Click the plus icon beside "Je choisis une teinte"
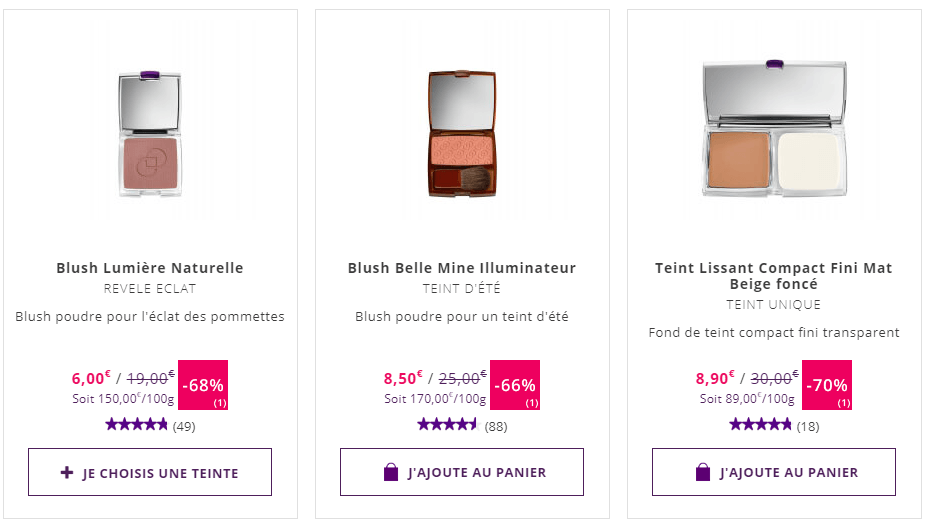This screenshot has height=520, width=925. pyautogui.click(x=67, y=472)
